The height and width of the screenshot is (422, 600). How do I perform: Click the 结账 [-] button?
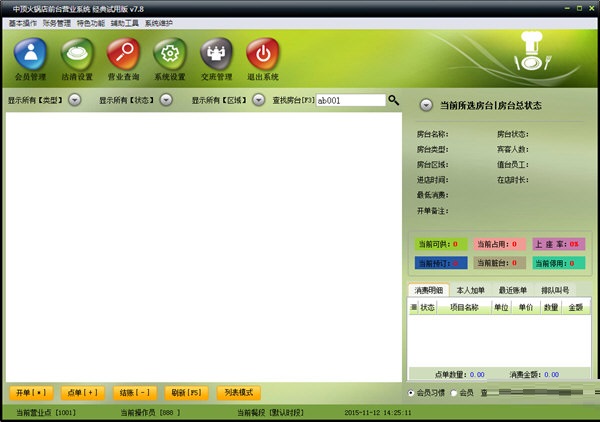pyautogui.click(x=135, y=393)
